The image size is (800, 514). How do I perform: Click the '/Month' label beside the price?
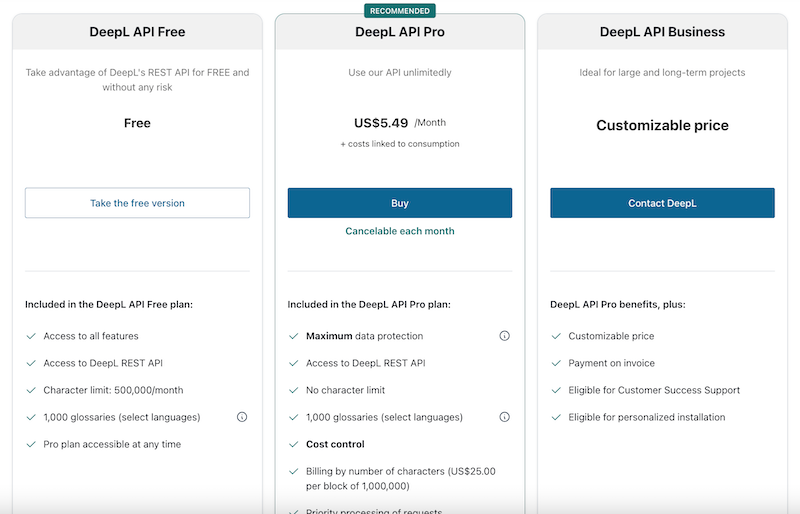pos(430,123)
